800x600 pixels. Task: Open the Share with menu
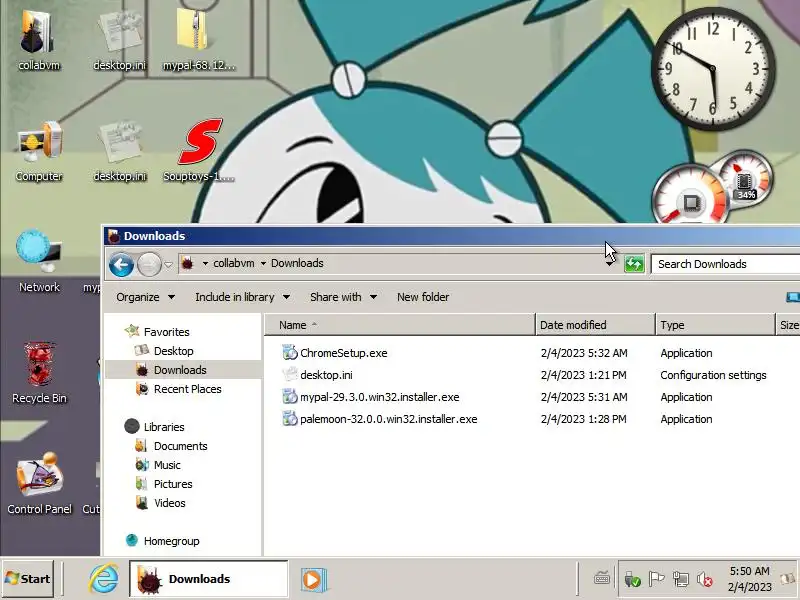[343, 297]
